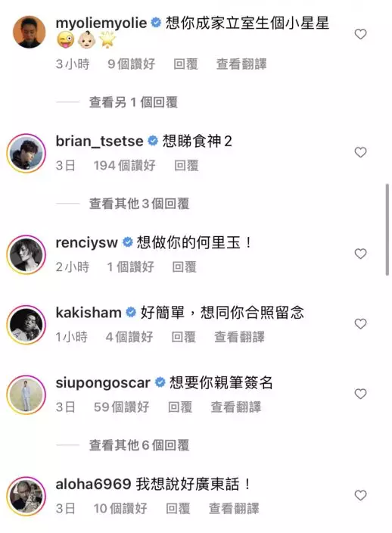Screen dimensions: 392x533
Task: Click 回覆 under kakisham's comment
Action: (183, 337)
